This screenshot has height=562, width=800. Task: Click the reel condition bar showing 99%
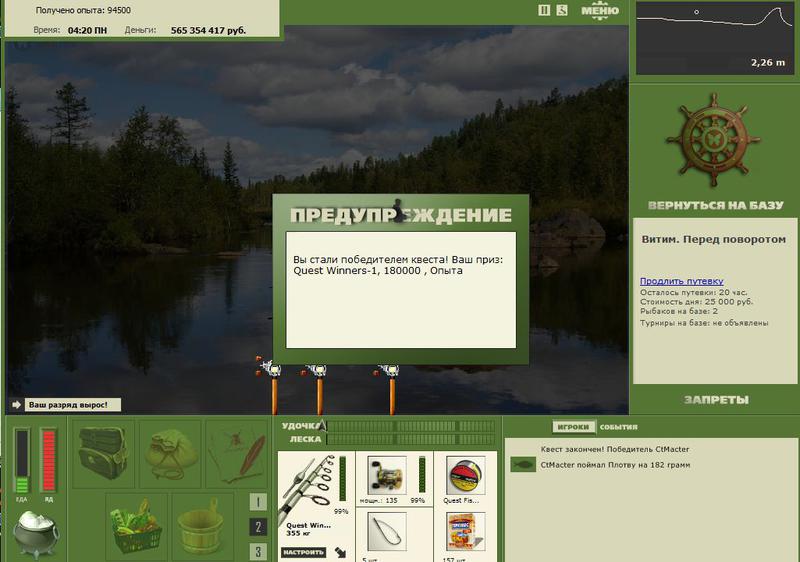(x=422, y=474)
